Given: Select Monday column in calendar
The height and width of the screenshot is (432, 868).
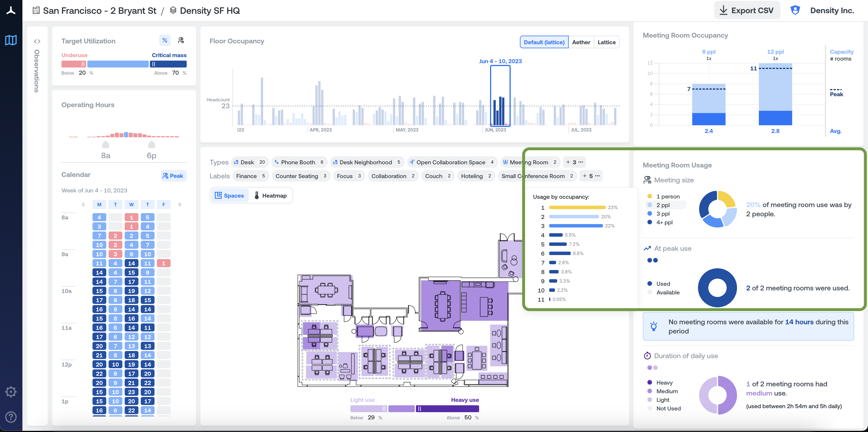Looking at the screenshot, I should 99,204.
